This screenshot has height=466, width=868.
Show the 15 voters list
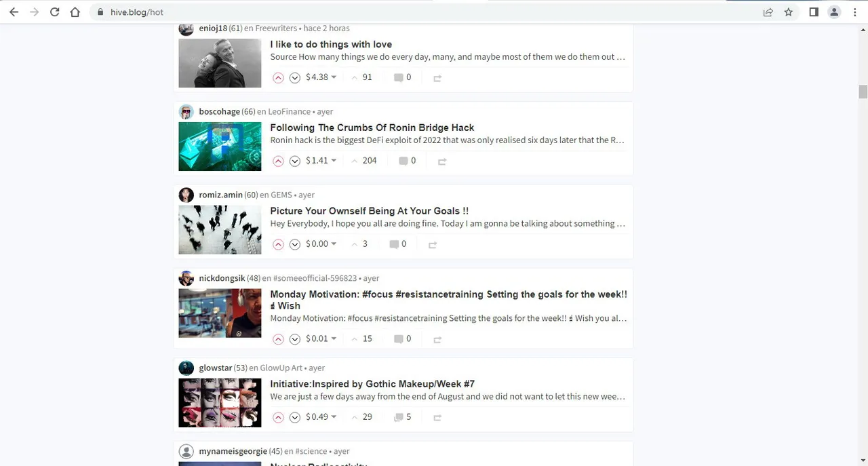pos(361,338)
